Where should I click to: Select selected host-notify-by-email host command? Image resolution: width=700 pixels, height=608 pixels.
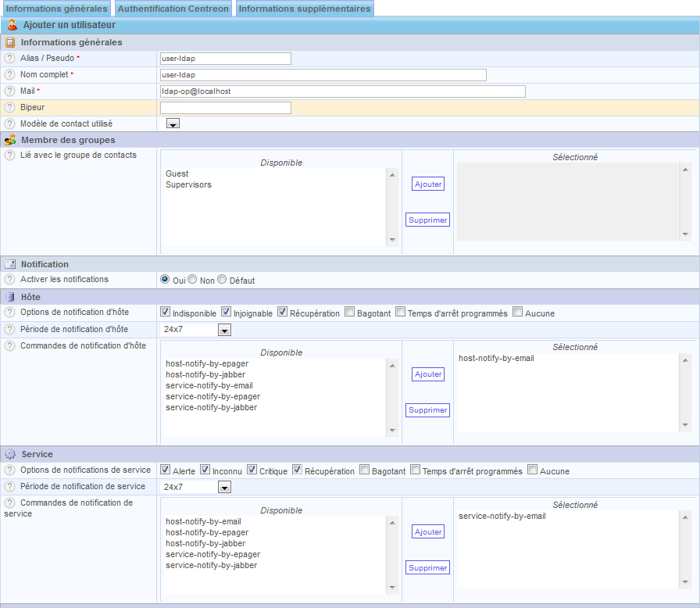click(x=496, y=358)
